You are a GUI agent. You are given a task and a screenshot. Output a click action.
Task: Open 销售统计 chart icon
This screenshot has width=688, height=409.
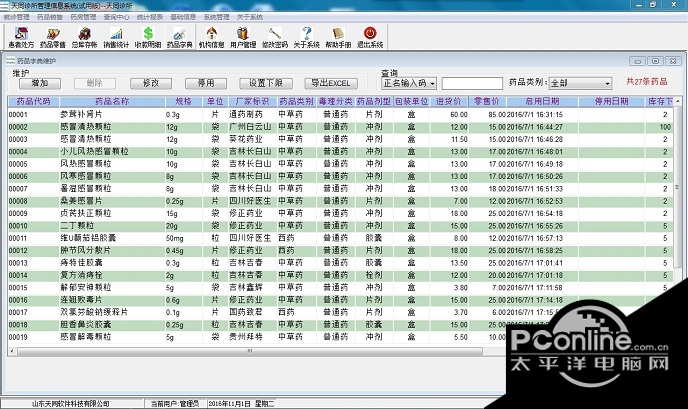[116, 37]
